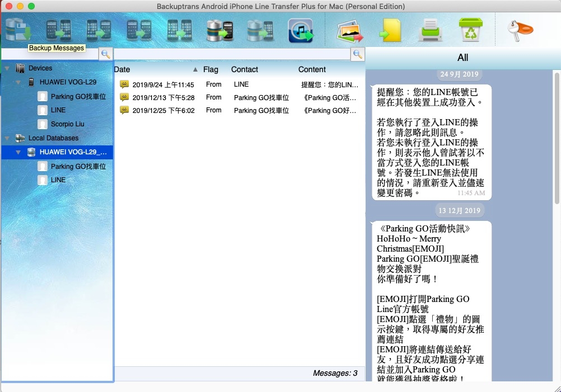Collapse the Devices tree section
Screen dimensions: 561x392
pyautogui.click(x=7, y=68)
